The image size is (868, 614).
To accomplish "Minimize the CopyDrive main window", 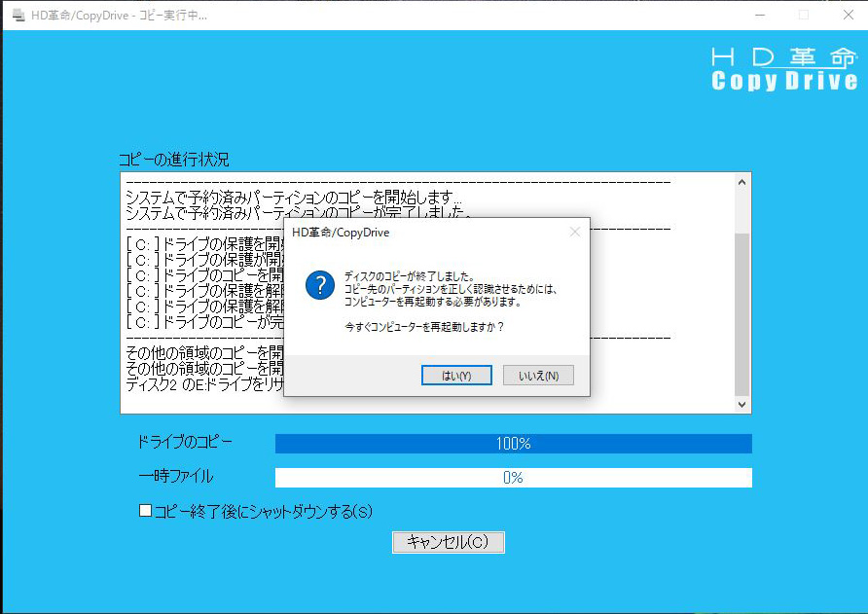I will (759, 16).
